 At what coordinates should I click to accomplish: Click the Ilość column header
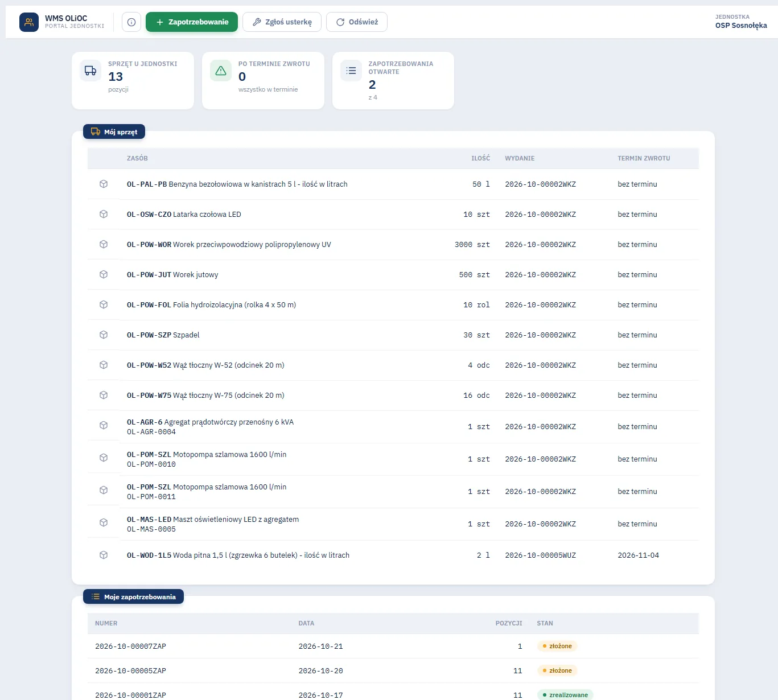[x=480, y=158]
